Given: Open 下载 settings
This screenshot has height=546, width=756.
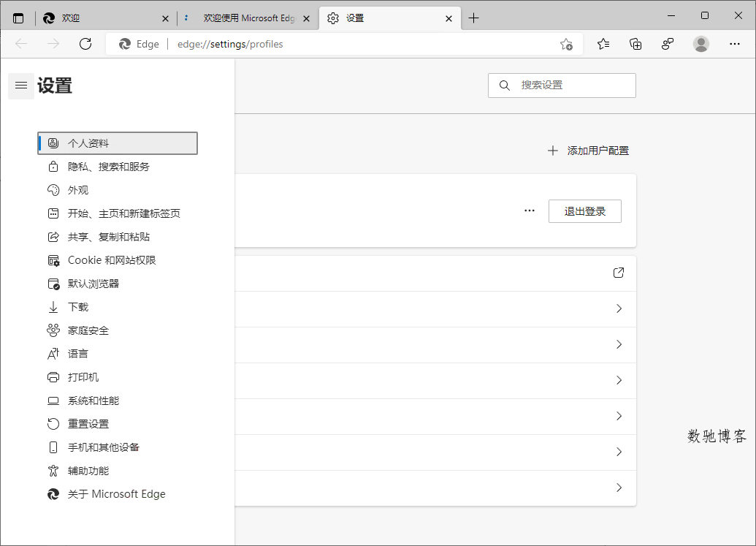Looking at the screenshot, I should [x=118, y=307].
